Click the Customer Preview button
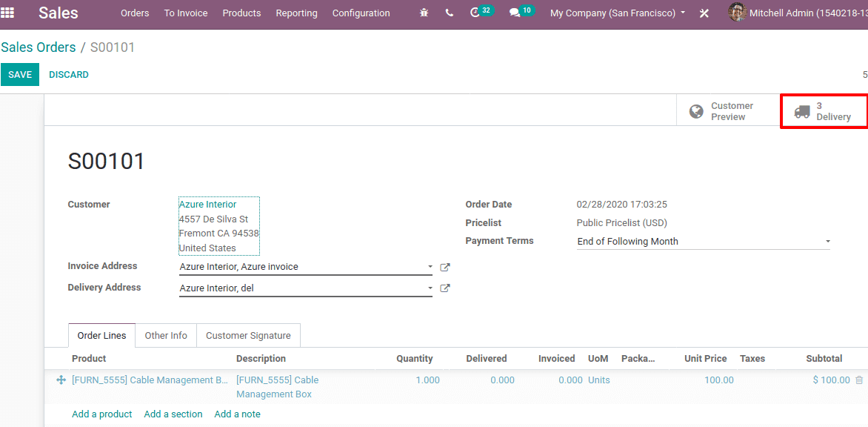This screenshot has width=868, height=427. point(727,111)
